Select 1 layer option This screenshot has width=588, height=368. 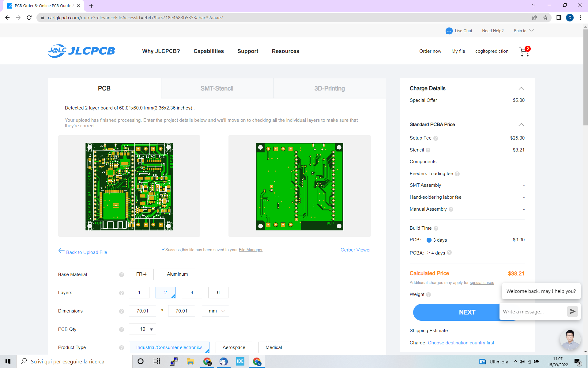139,292
